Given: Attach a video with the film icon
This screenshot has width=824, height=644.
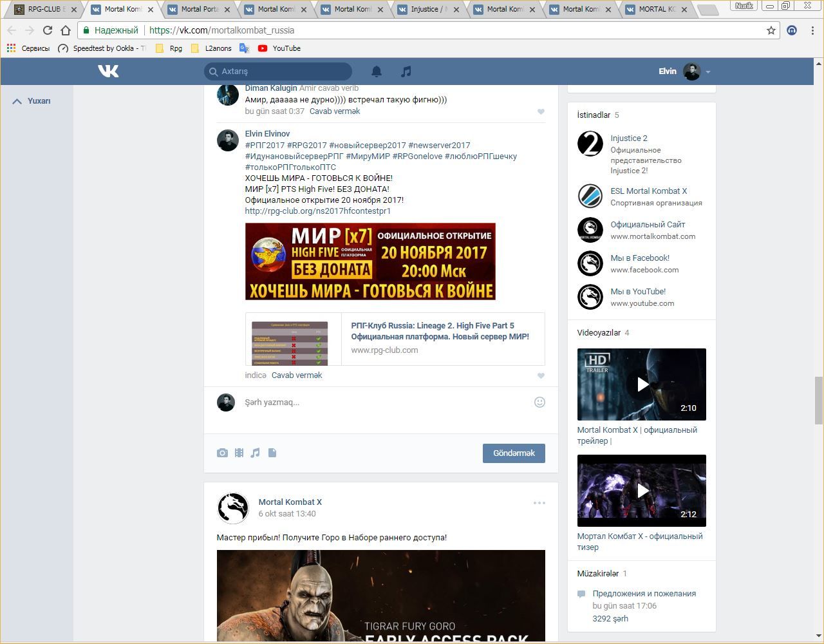Looking at the screenshot, I should pos(239,453).
